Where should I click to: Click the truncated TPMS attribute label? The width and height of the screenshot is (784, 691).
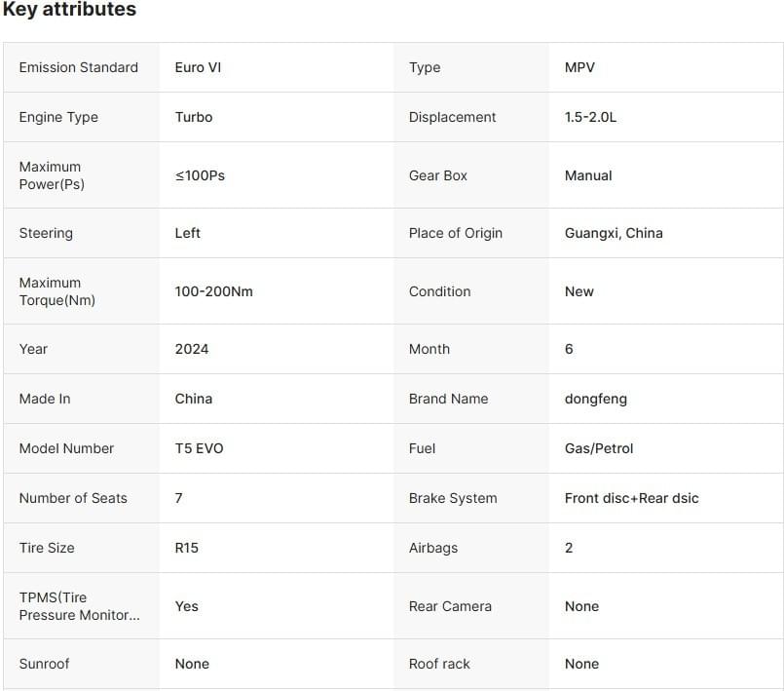pyautogui.click(x=79, y=606)
